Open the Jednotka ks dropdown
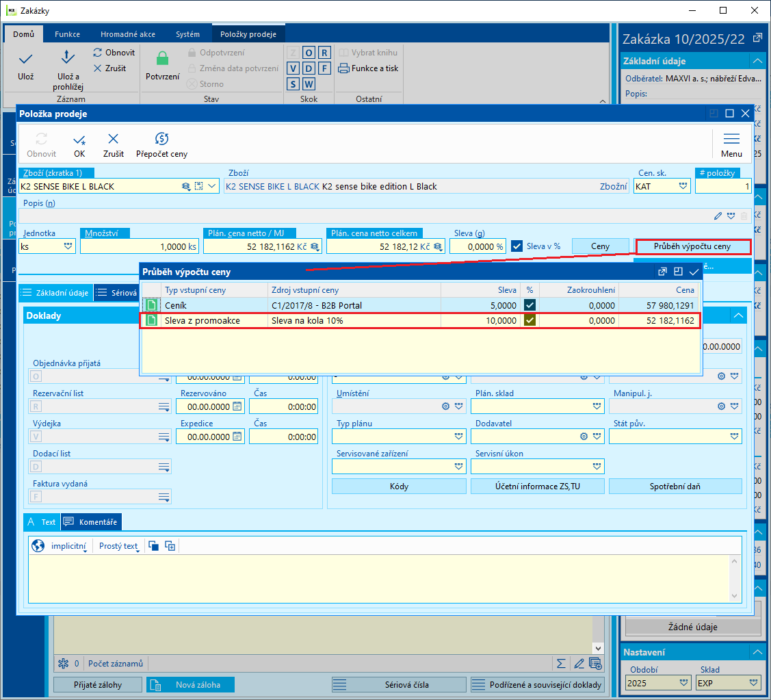This screenshot has width=771, height=700. pos(68,246)
